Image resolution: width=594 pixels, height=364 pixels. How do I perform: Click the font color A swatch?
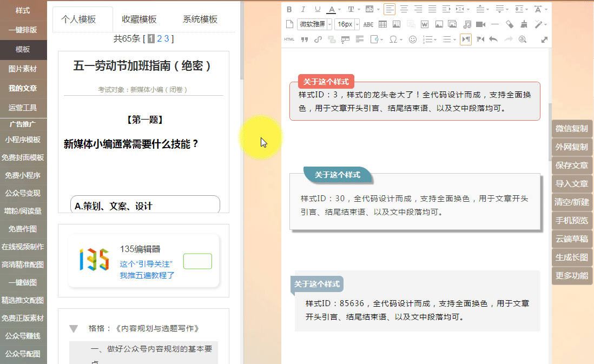332,10
